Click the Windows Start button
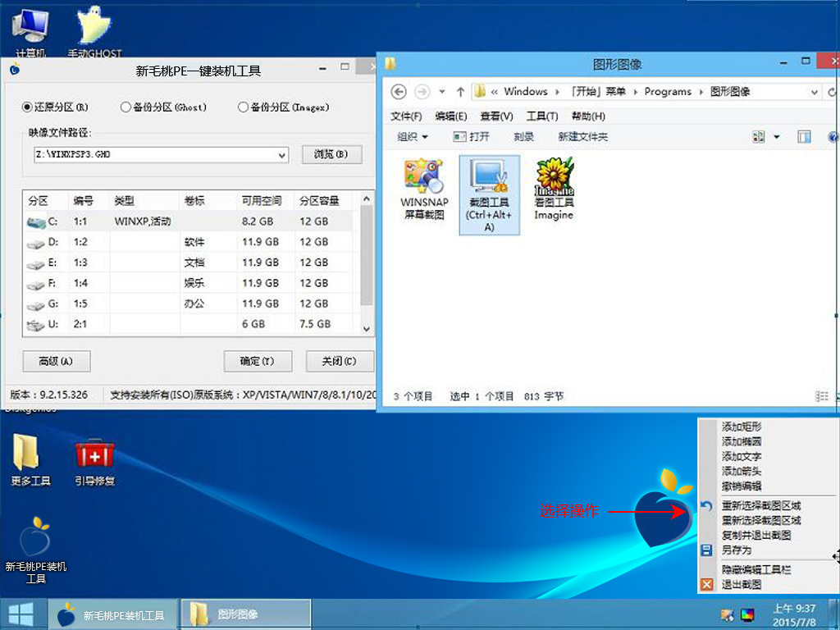Screen dimensions: 840x630 click(x=21, y=614)
